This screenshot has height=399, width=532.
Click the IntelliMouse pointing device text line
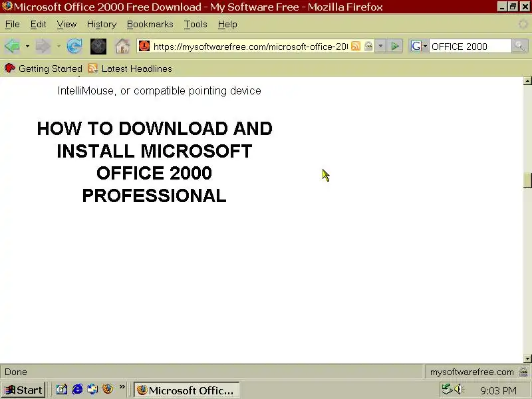tap(159, 91)
